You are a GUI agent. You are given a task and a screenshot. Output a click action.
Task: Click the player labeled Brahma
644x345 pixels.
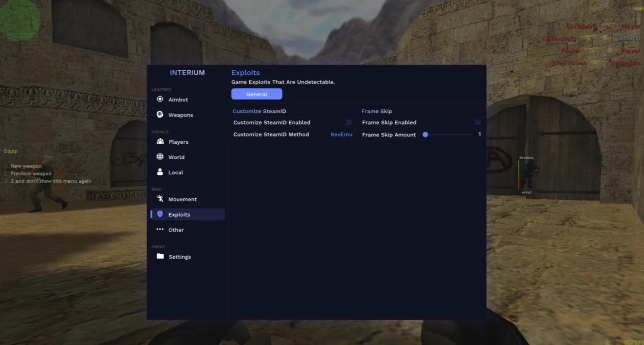coord(528,174)
